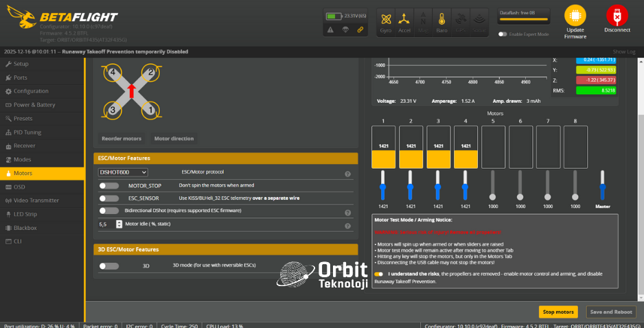Click help icon beside ESC/Motor protocol

[x=348, y=174]
